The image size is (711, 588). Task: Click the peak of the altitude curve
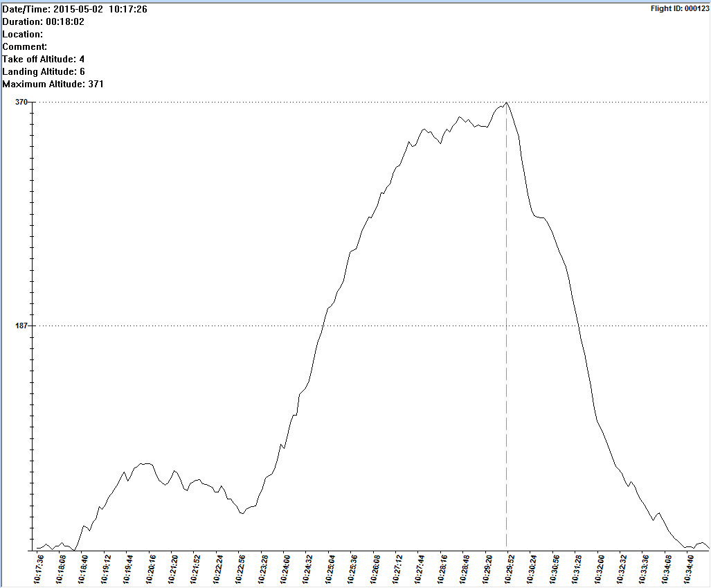click(507, 103)
